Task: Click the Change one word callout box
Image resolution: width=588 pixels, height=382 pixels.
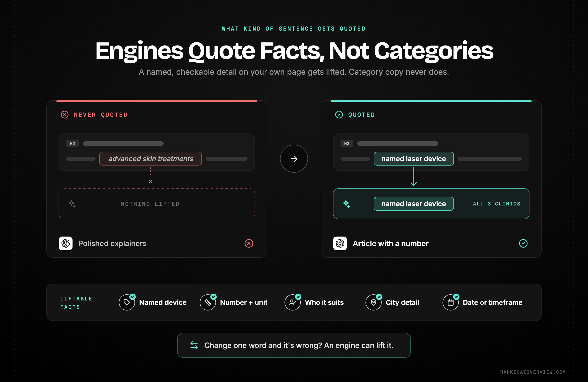Action: (x=294, y=345)
